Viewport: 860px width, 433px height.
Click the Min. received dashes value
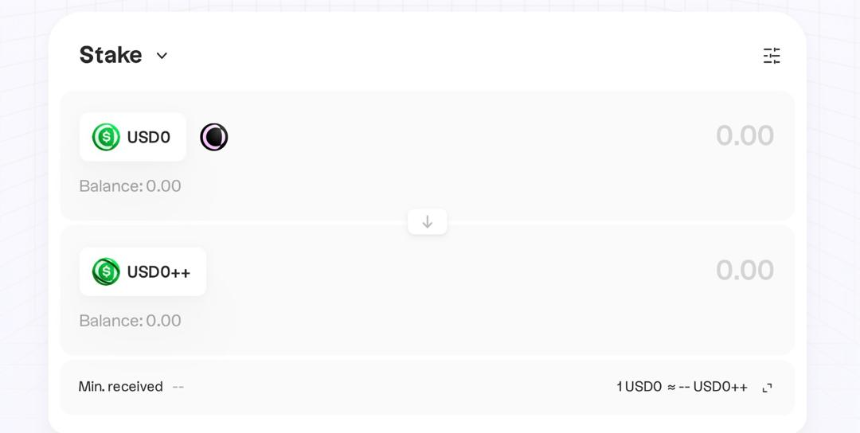point(178,387)
